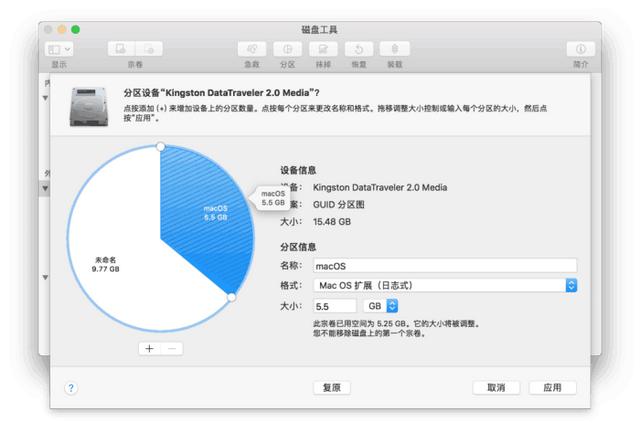Click the add volume toolbar icon
The width and height of the screenshot is (640, 423).
pos(121,49)
